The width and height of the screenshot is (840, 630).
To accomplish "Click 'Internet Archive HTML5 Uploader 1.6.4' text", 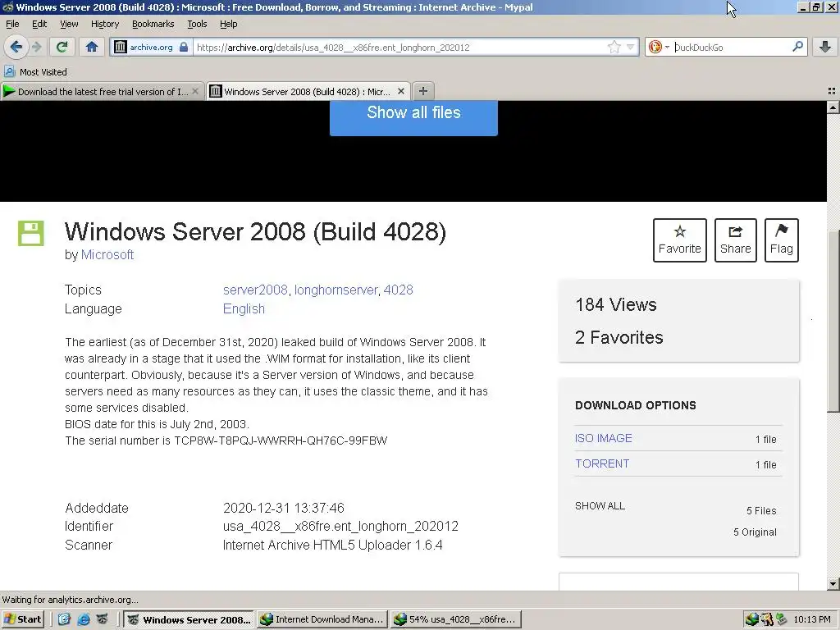I will [333, 545].
